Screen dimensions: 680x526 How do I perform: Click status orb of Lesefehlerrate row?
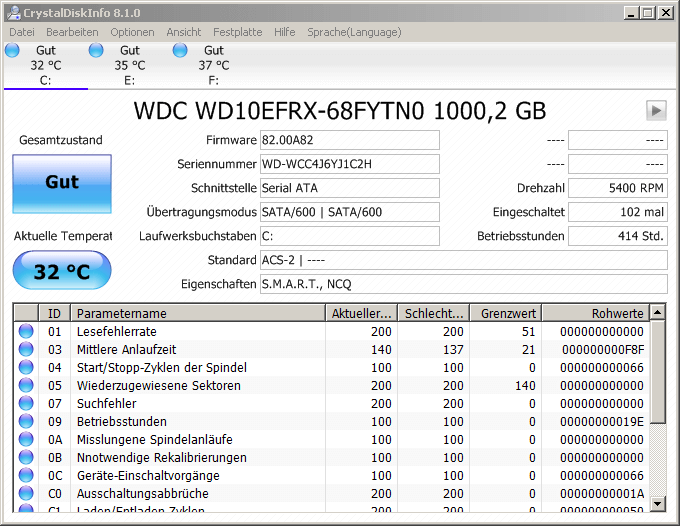(26, 331)
